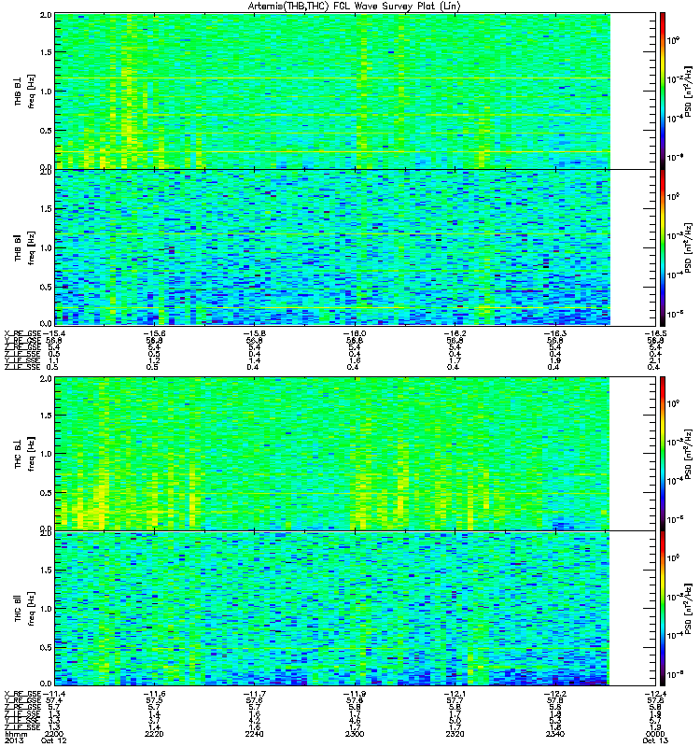700x747 pixels.
Task: Click the "2200" time label on the bottom axis
Action: pyautogui.click(x=54, y=734)
